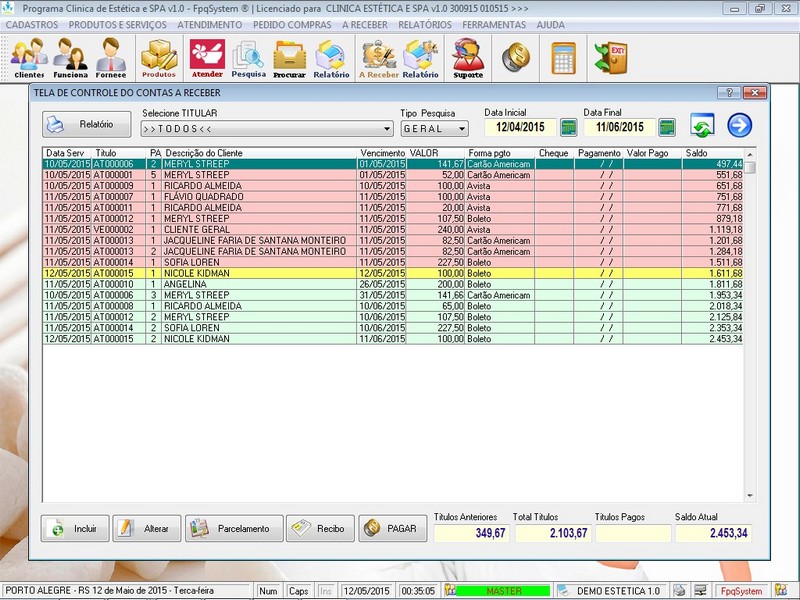
Task: Expand the Tipo Pesquisa GERAL dropdown
Action: (462, 129)
